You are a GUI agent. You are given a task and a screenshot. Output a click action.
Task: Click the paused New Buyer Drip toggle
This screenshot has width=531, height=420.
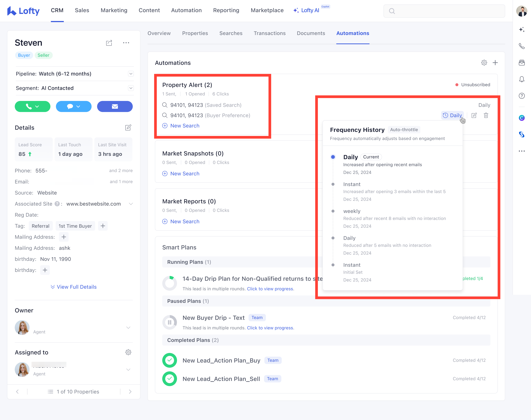(x=170, y=322)
